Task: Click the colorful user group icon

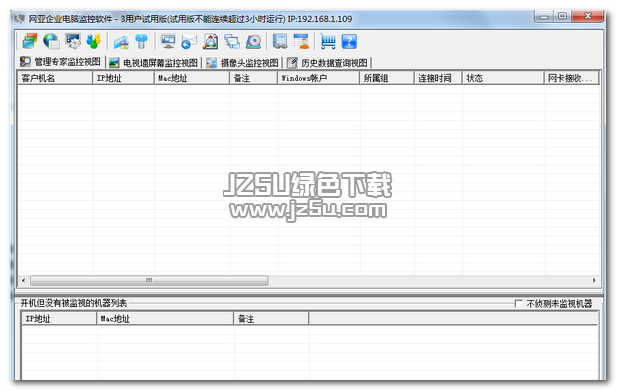Action: tap(94, 41)
